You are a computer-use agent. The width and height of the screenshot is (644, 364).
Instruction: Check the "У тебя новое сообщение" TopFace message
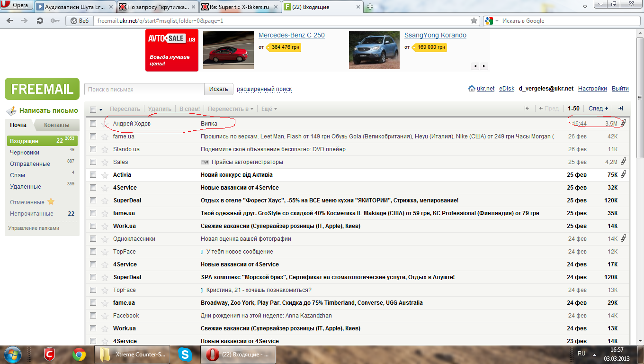point(93,252)
